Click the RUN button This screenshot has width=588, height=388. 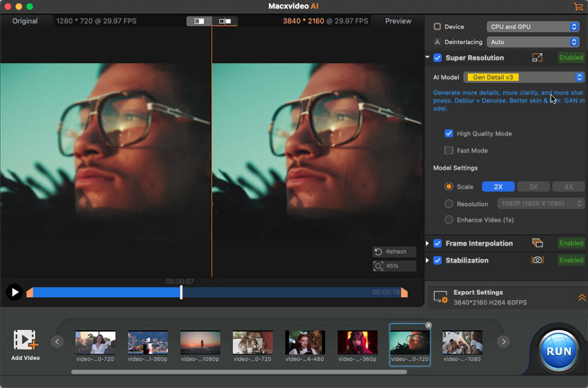559,351
